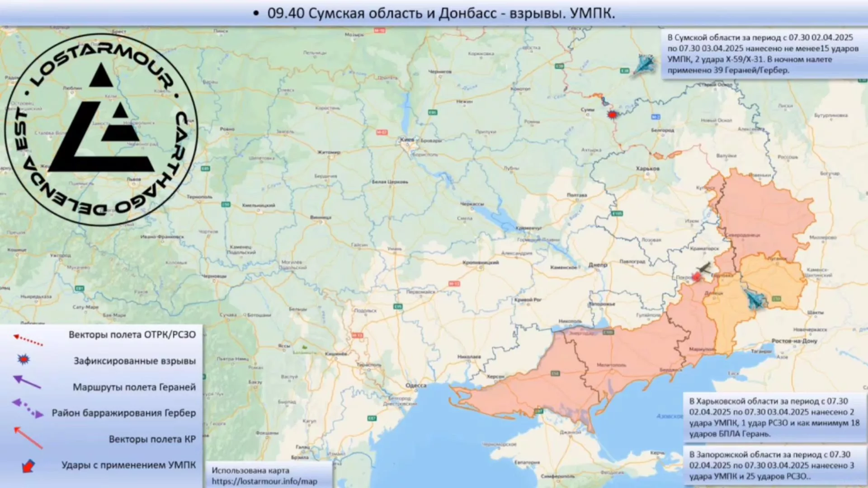Image resolution: width=868 pixels, height=488 pixels.
Task: Click the city label 'Хмельницкий'
Action: pos(259,205)
